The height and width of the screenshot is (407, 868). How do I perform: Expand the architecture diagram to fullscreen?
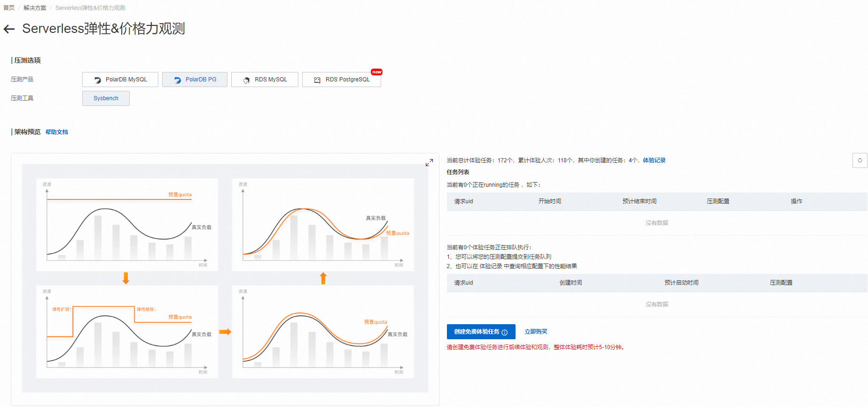coord(429,163)
